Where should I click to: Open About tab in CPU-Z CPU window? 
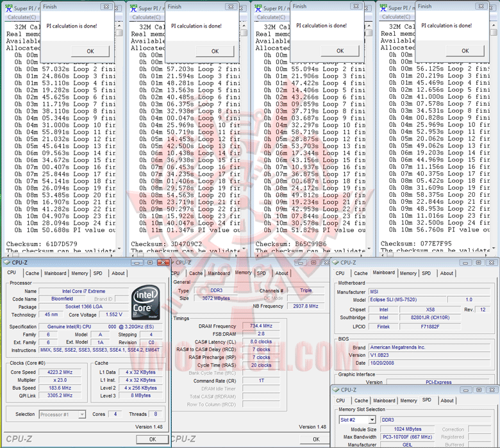(118, 273)
